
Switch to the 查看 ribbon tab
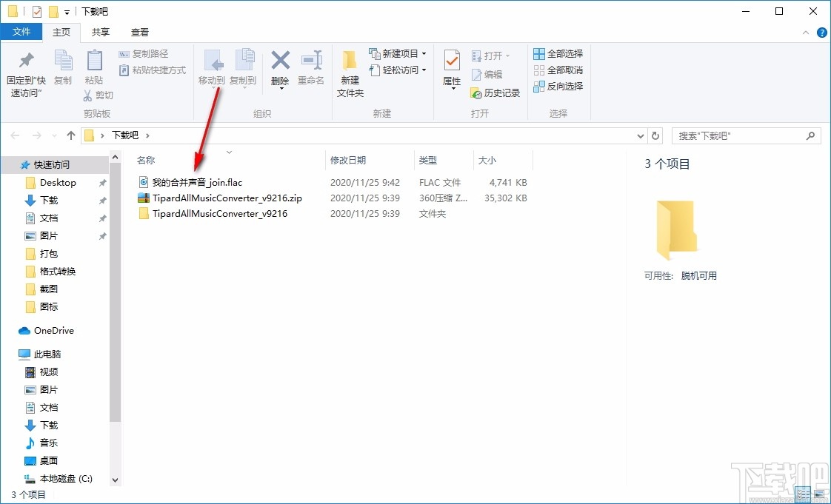[139, 32]
